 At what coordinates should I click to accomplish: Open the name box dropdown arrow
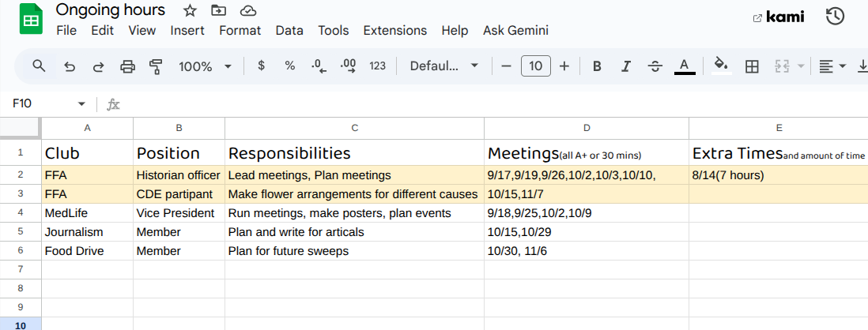pyautogui.click(x=81, y=104)
